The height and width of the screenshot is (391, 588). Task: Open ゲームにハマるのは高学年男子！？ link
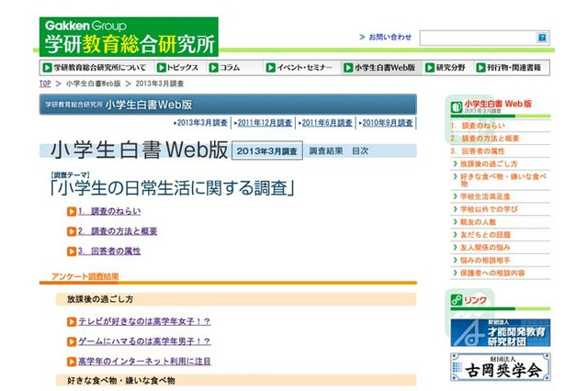[x=144, y=341]
